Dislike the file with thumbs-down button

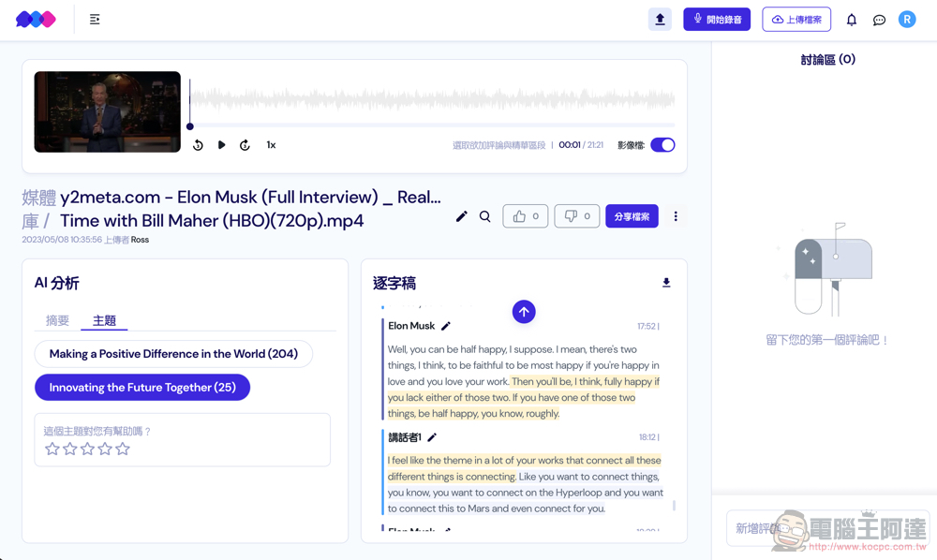576,216
